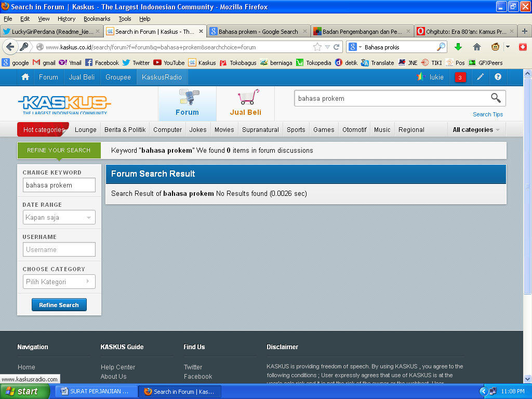Screen dimensions: 532x399
Task: Click the page vertical scrollbar down arrow
Action: click(528, 379)
